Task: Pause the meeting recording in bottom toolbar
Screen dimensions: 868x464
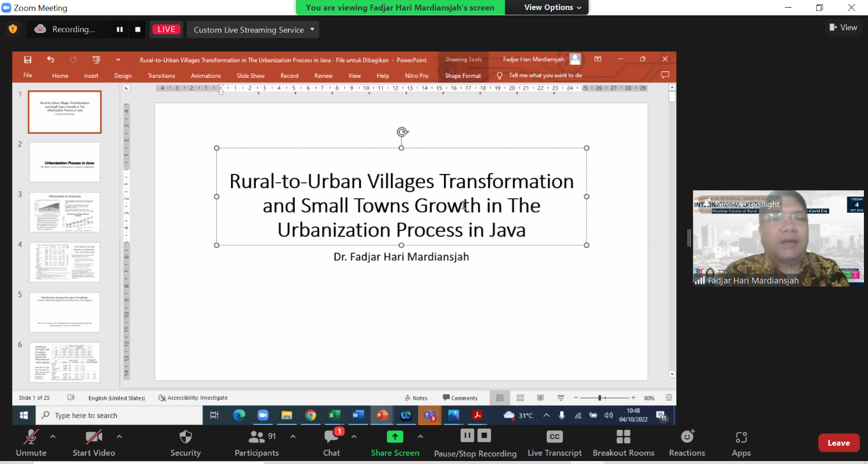Action: (x=467, y=436)
